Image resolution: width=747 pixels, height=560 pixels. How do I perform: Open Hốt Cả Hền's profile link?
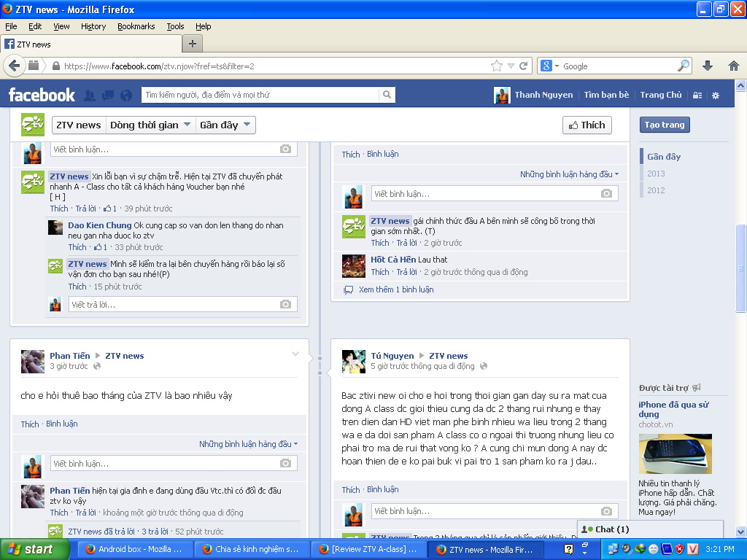point(393,260)
